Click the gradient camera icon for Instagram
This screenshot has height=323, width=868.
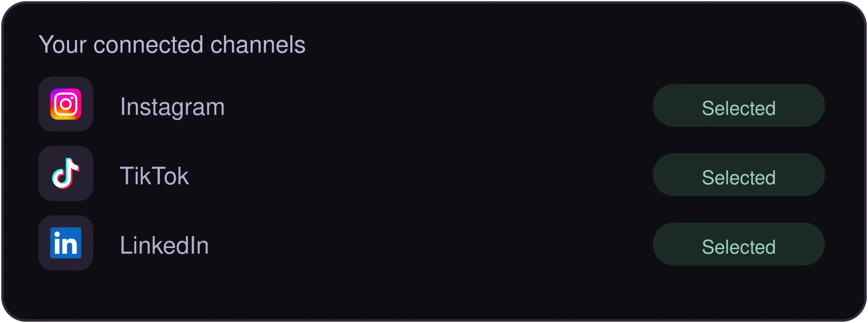(x=66, y=104)
